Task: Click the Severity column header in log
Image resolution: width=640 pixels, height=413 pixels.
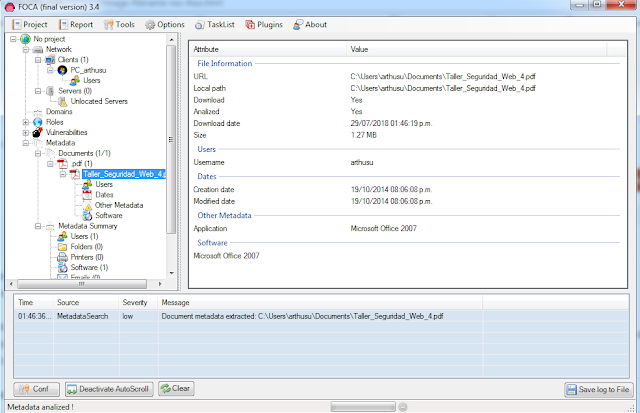Action: [x=139, y=303]
